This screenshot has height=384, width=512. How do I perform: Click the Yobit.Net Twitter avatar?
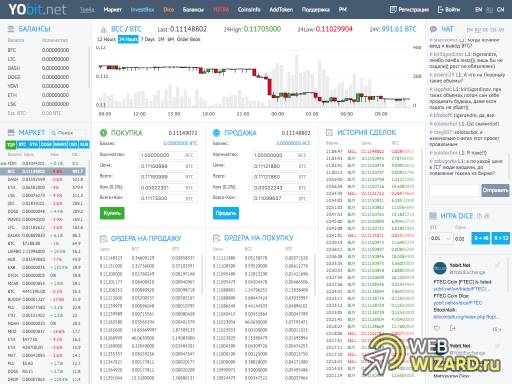[x=440, y=269]
